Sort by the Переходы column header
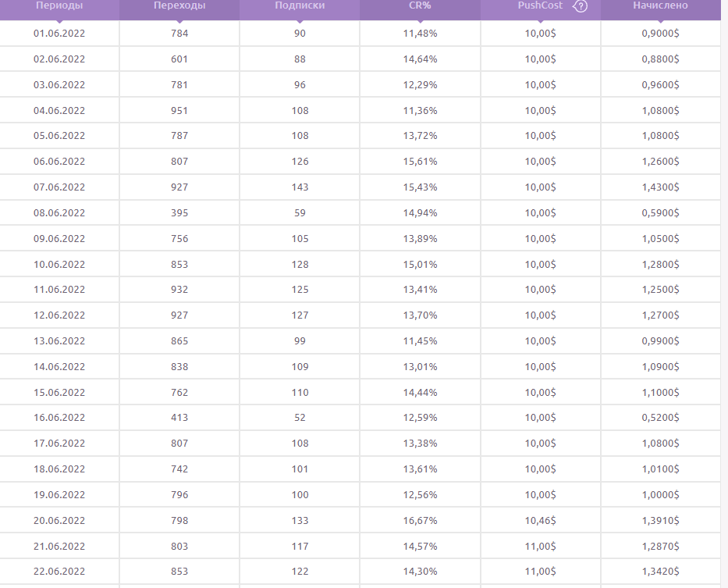This screenshot has height=588, width=728. pyautogui.click(x=179, y=5)
